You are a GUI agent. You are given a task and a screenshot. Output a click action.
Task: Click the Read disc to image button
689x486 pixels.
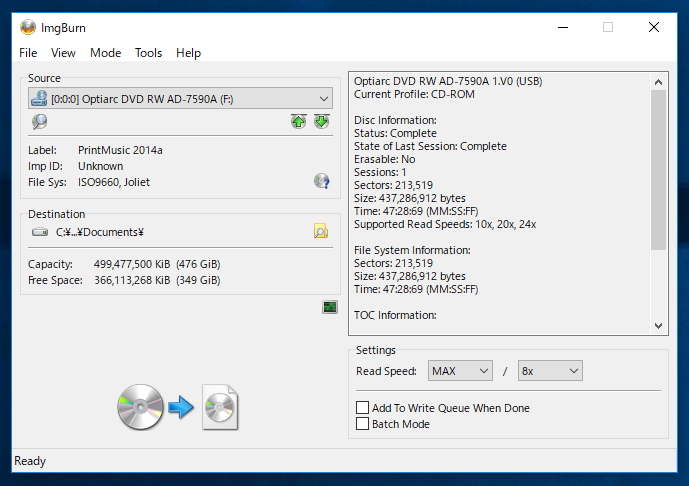178,407
